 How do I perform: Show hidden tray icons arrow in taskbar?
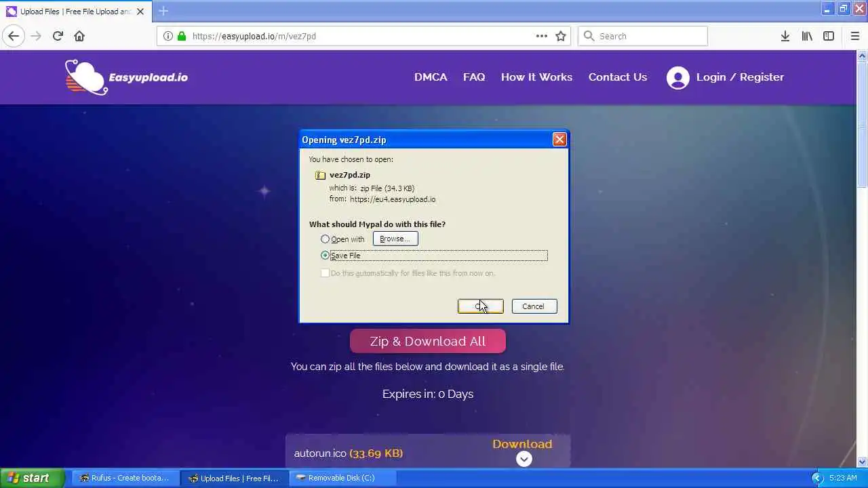click(817, 478)
